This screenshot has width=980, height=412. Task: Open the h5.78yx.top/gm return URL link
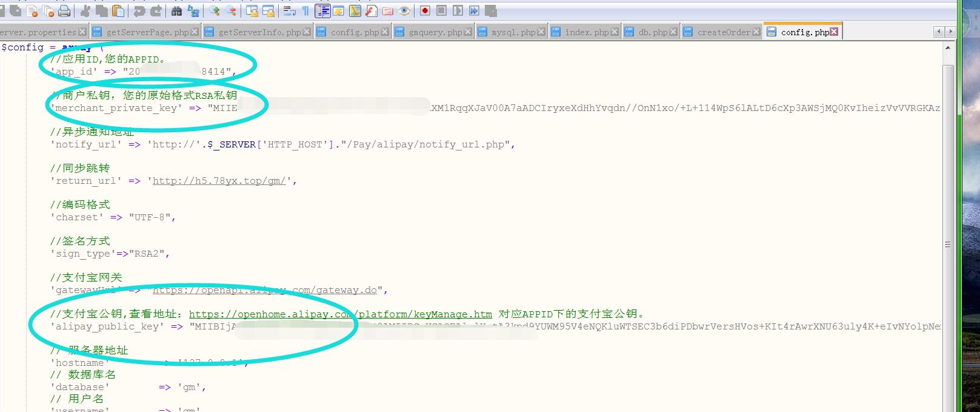[219, 181]
